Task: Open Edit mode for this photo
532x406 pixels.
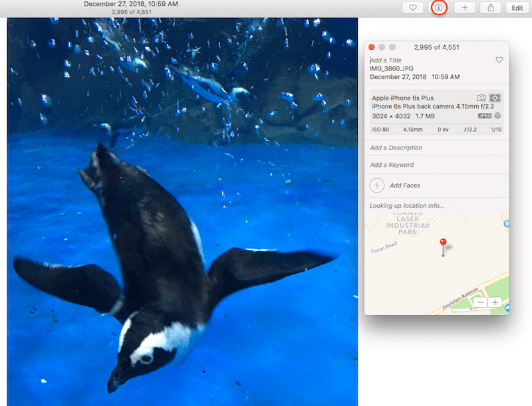Action: tap(517, 8)
